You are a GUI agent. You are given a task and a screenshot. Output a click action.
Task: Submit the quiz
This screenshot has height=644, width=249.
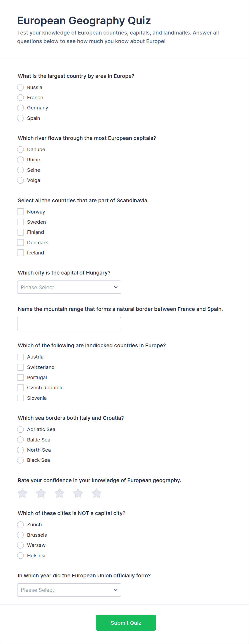126,623
